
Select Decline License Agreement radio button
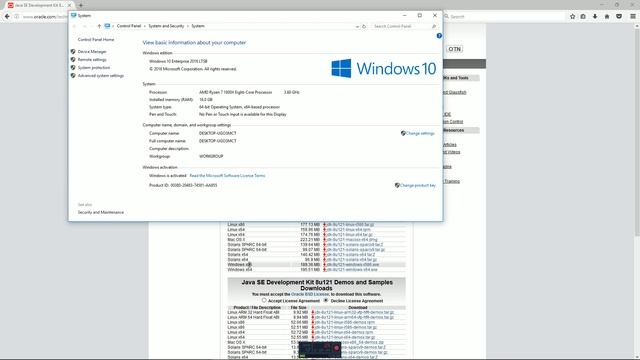tap(326, 300)
